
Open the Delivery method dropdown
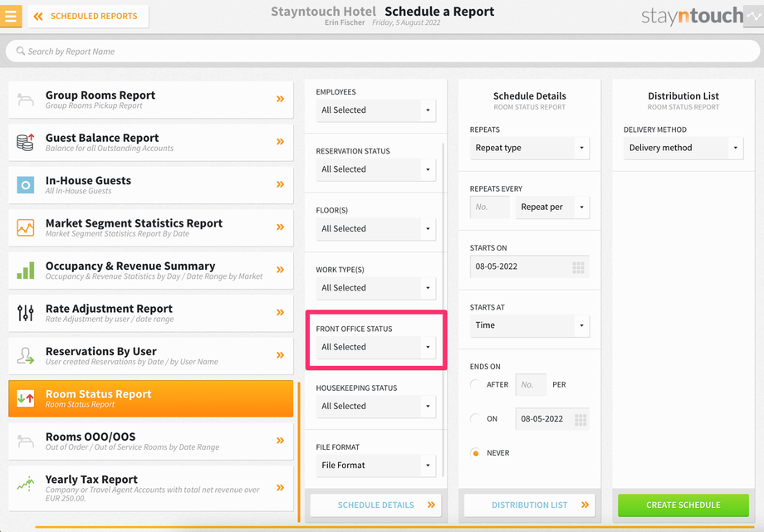point(683,148)
